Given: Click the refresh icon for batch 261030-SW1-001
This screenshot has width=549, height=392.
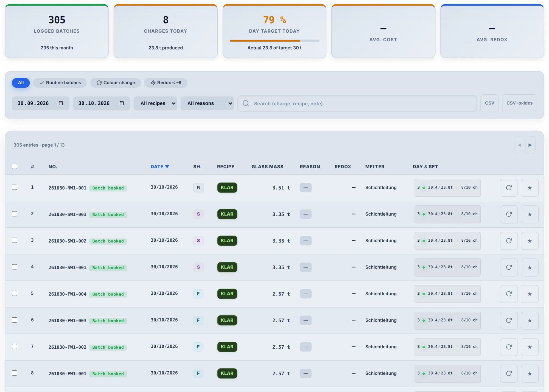Looking at the screenshot, I should pyautogui.click(x=509, y=267).
